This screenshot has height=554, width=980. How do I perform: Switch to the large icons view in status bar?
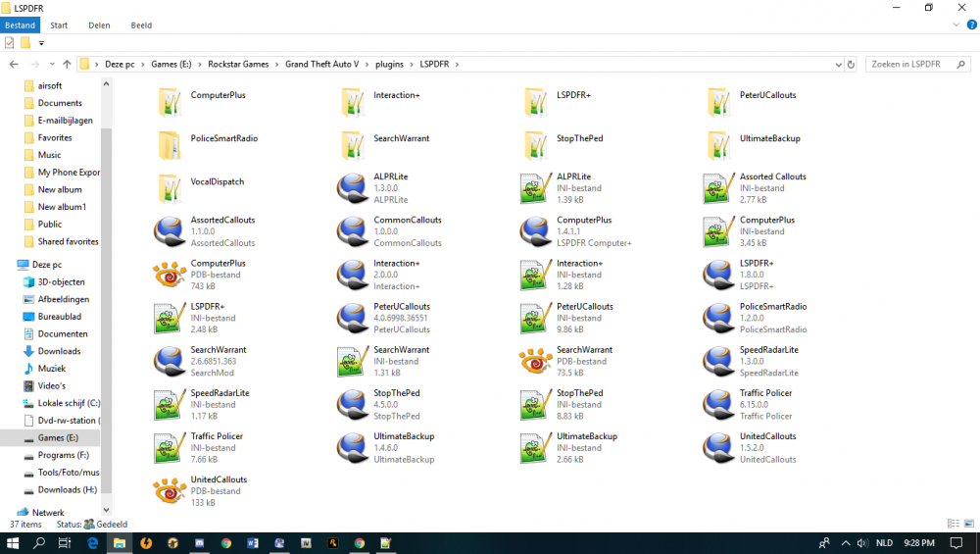tap(968, 524)
